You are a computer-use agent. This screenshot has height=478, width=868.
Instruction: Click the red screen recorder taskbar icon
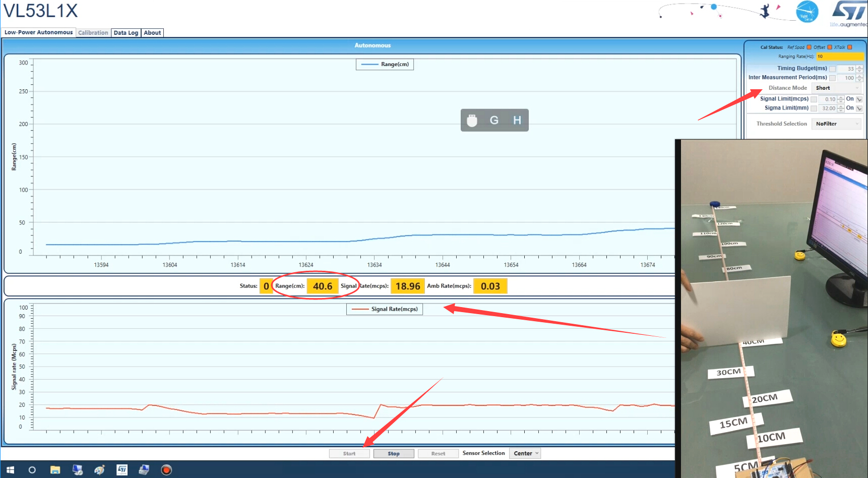coord(166,470)
